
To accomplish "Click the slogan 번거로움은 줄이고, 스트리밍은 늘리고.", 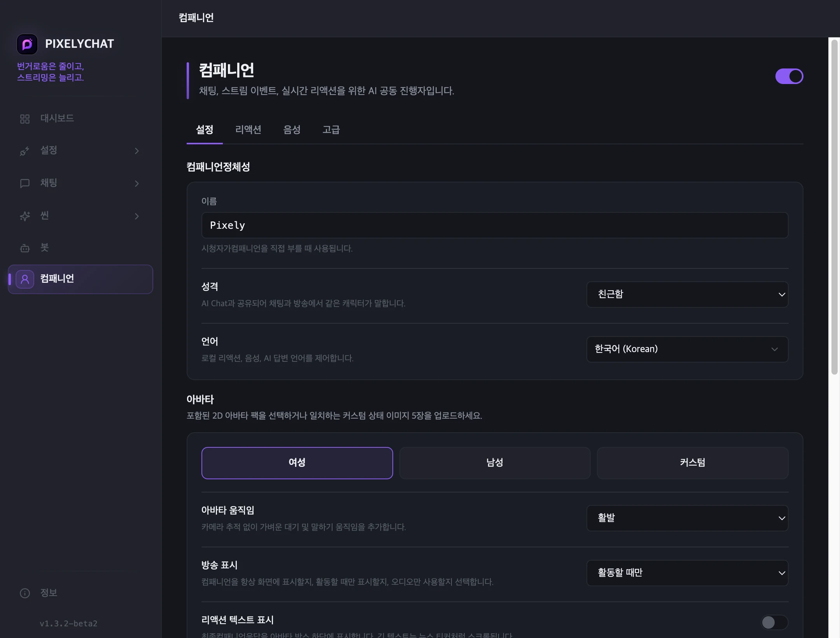I will pos(51,72).
